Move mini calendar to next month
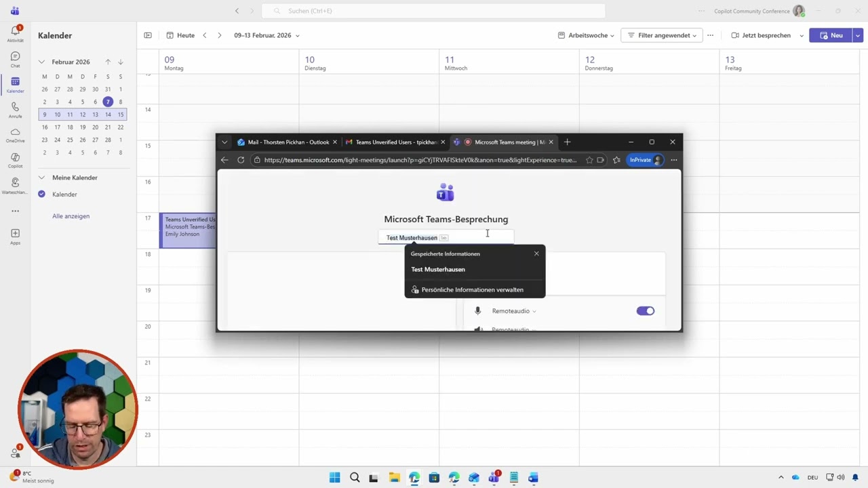 pos(121,62)
